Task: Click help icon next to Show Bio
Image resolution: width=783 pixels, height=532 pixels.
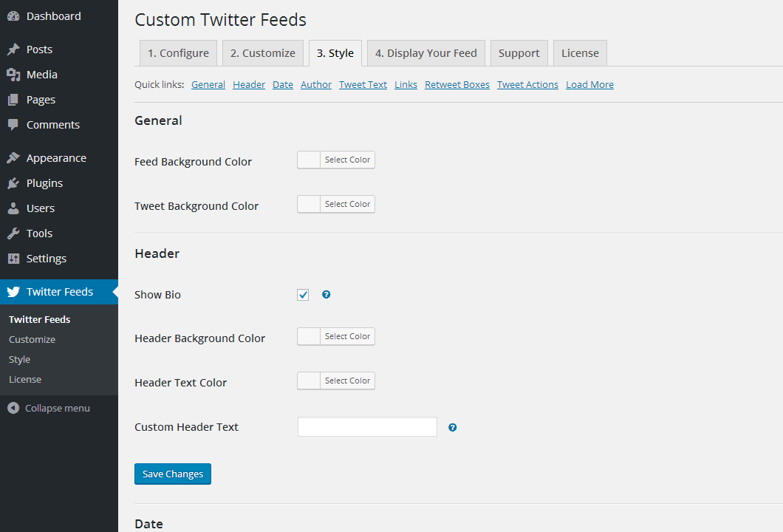Action: tap(326, 295)
